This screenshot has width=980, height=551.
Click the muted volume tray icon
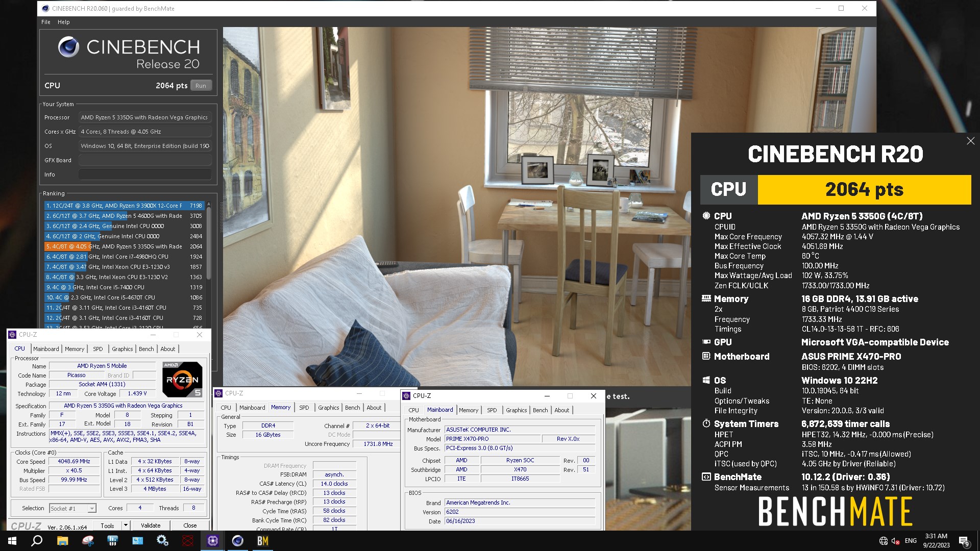(x=896, y=541)
